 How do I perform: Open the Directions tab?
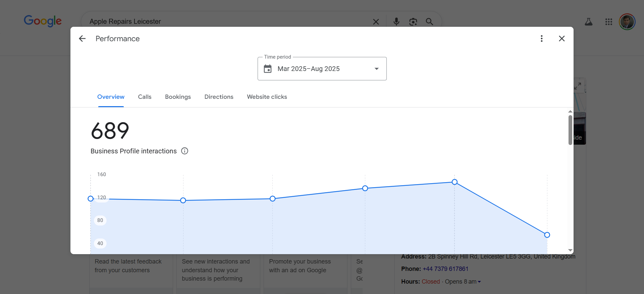tap(219, 97)
